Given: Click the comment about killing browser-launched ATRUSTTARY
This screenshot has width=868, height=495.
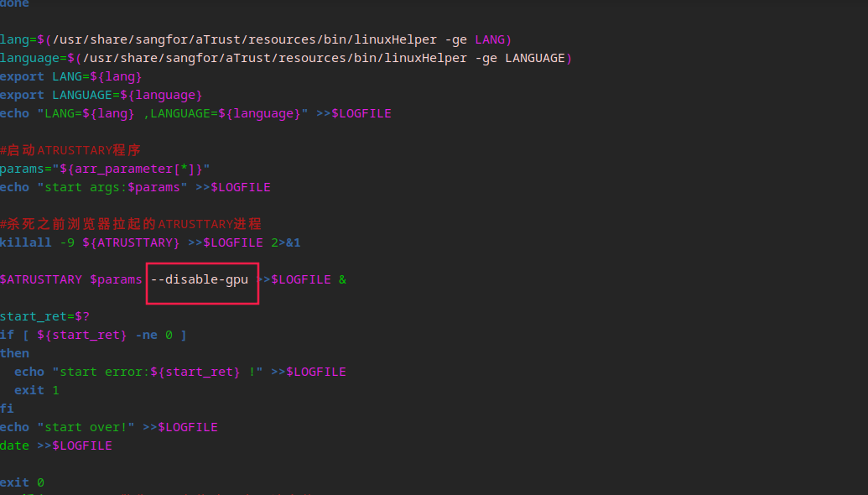Looking at the screenshot, I should [131, 224].
